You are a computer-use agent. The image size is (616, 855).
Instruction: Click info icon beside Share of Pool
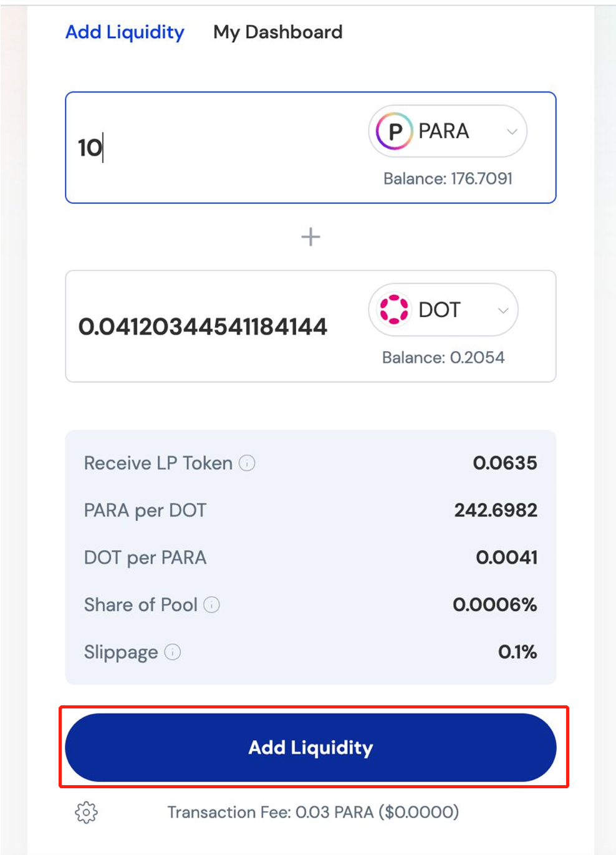[x=212, y=604]
